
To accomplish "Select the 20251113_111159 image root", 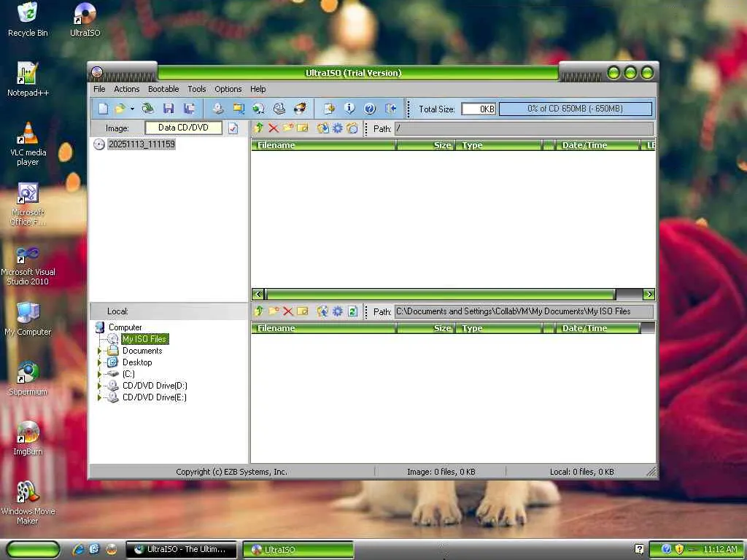I will 142,144.
